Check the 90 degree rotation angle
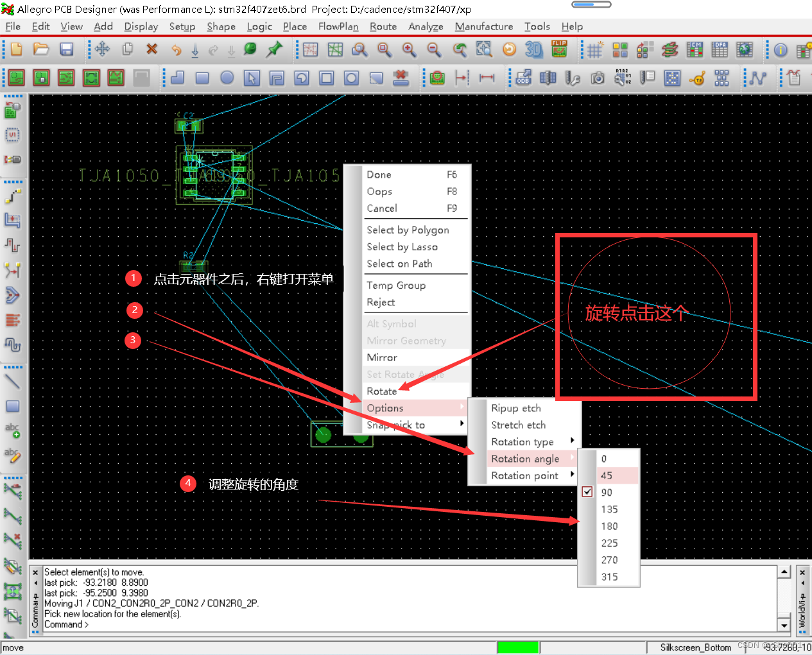The width and height of the screenshot is (812, 655). [x=607, y=492]
